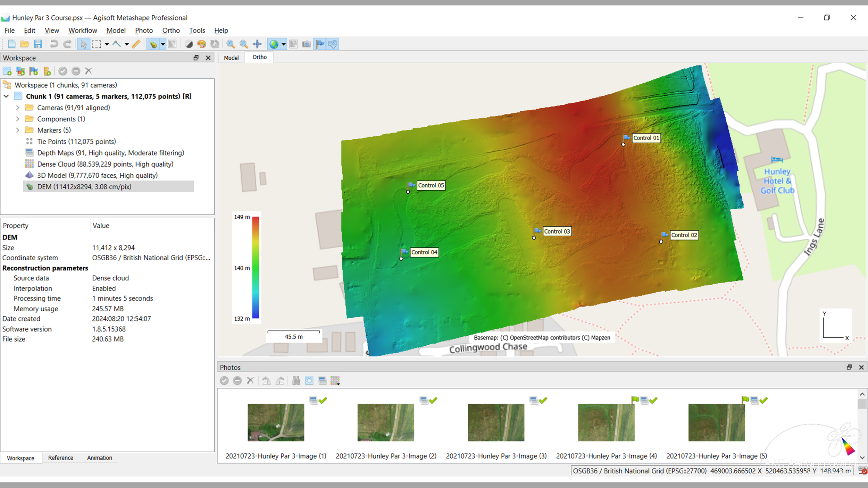Collapse the Chunk 1 tree node
This screenshot has height=488, width=868.
[x=6, y=96]
